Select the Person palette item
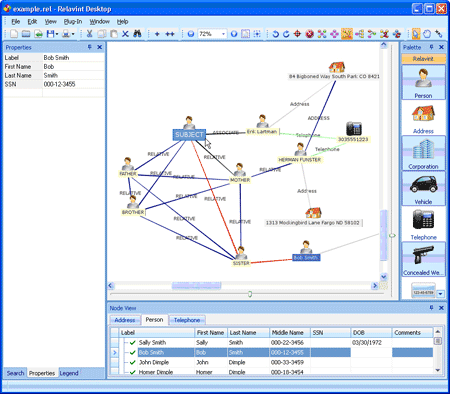The image size is (450, 394). click(x=423, y=82)
